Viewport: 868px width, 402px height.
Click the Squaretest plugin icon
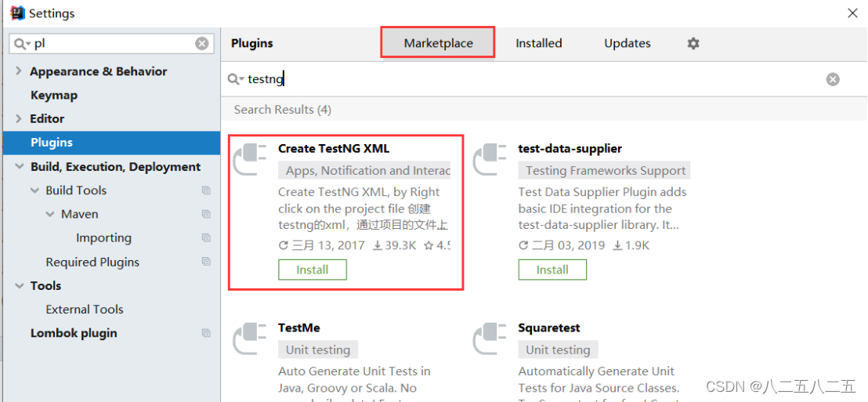point(490,339)
